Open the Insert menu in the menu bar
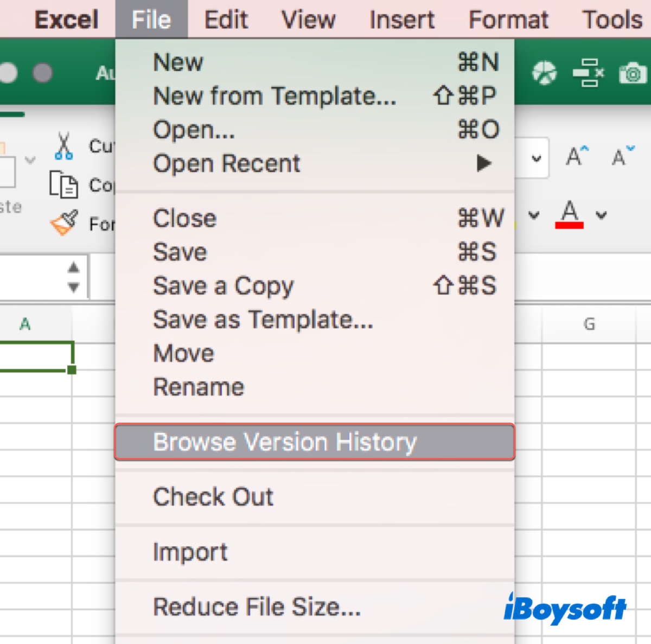 [x=401, y=20]
